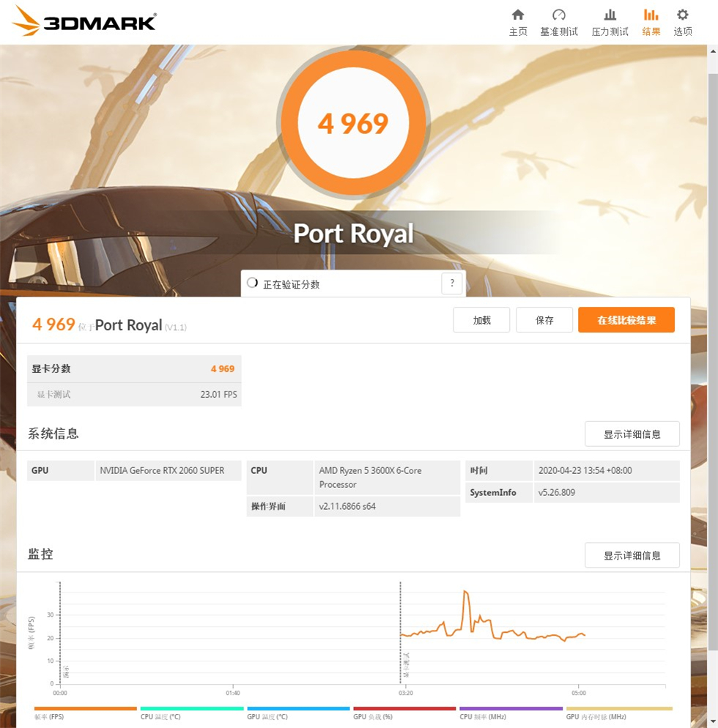Show details for 监控 section
Viewport: 718px width, 728px height.
(x=632, y=555)
